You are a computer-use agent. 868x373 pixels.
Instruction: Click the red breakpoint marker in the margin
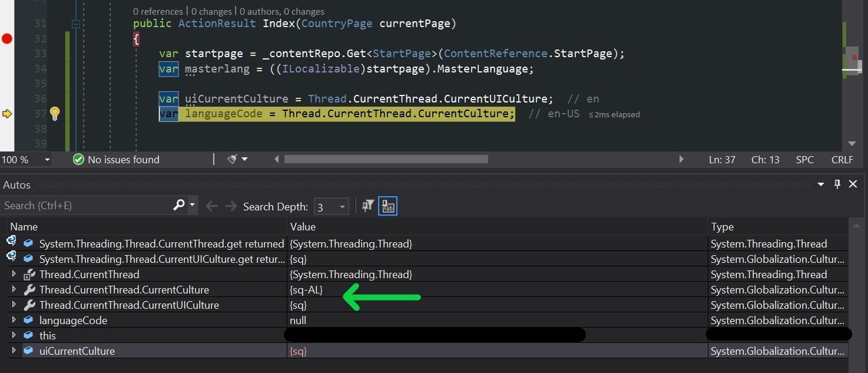(x=7, y=39)
